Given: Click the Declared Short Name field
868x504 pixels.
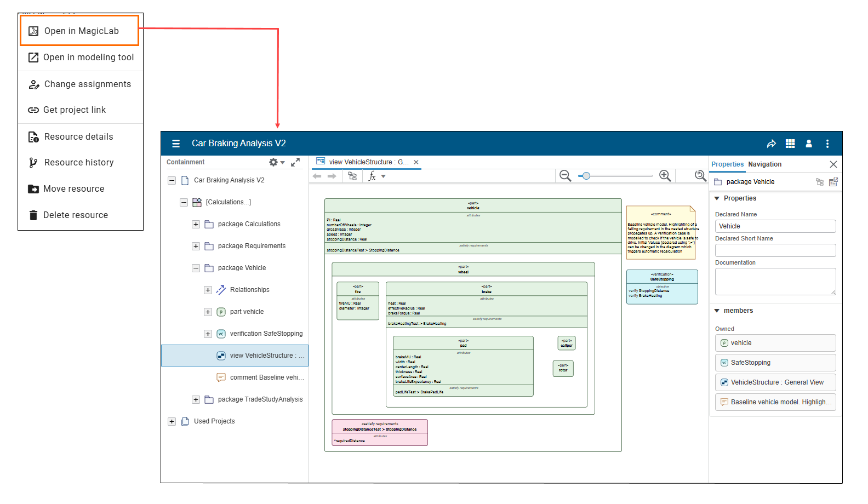Looking at the screenshot, I should [775, 250].
